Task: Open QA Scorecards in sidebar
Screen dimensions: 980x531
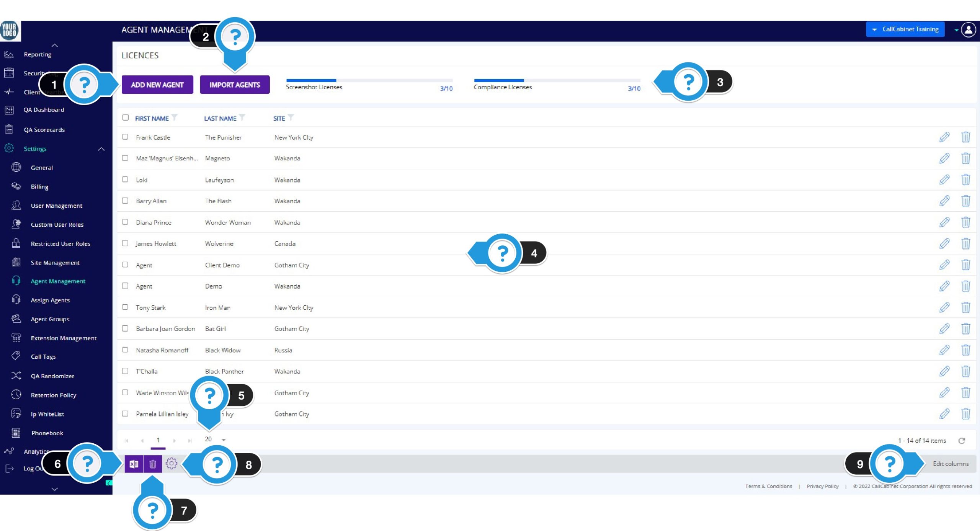Action: [44, 130]
